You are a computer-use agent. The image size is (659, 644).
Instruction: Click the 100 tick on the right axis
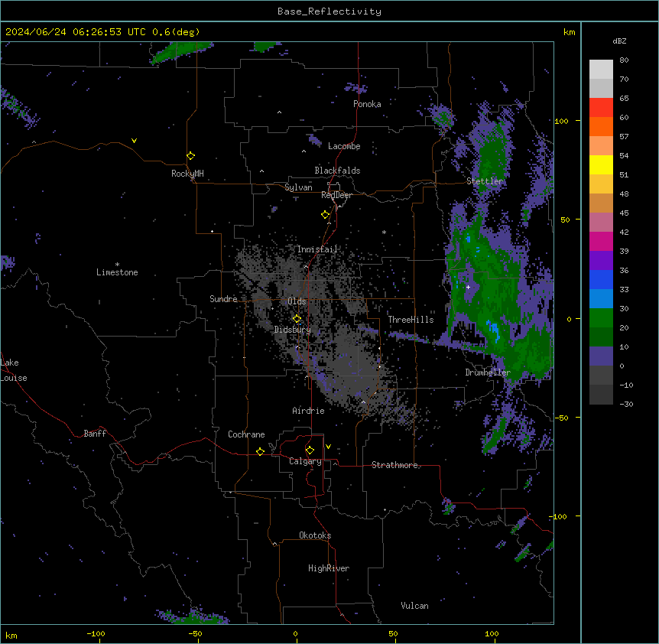click(561, 121)
